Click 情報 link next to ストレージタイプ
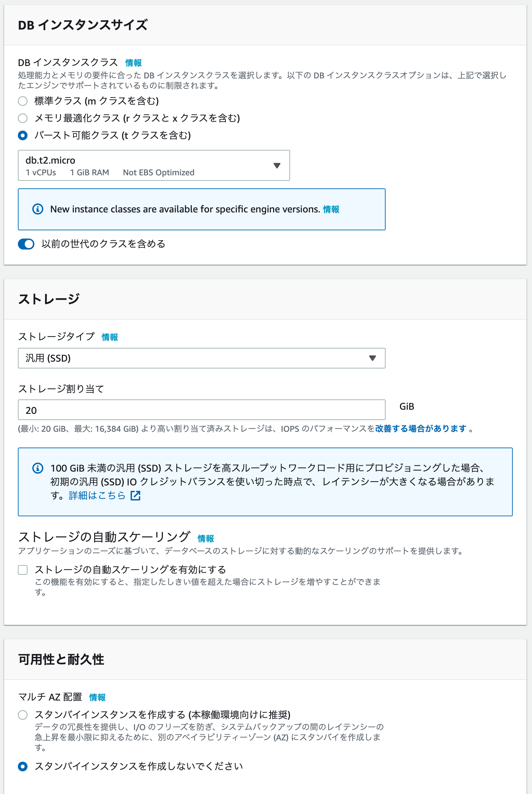 point(110,337)
